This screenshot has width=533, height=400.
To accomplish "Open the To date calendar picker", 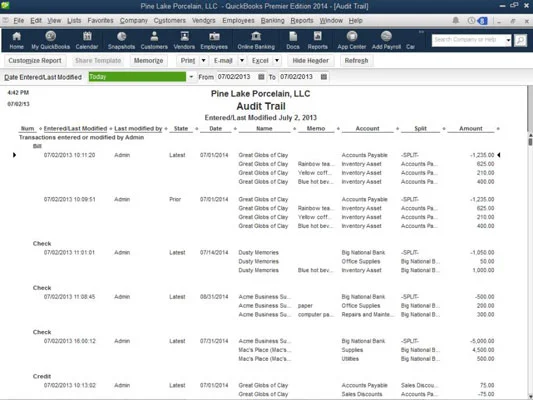I will [324, 77].
